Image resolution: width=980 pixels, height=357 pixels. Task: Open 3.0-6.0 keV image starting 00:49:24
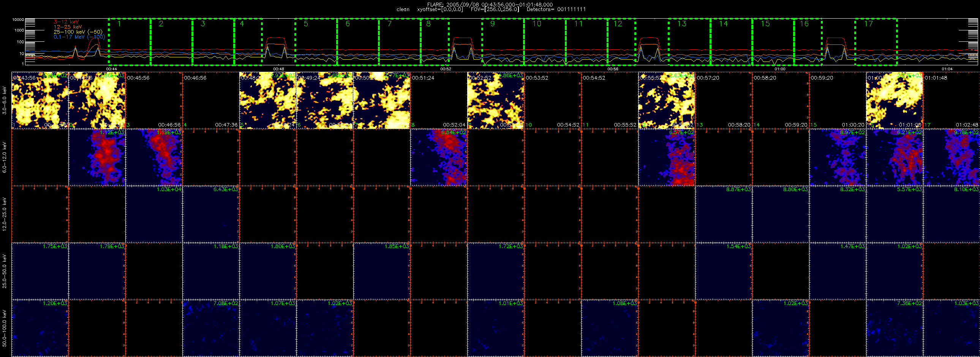pos(325,100)
